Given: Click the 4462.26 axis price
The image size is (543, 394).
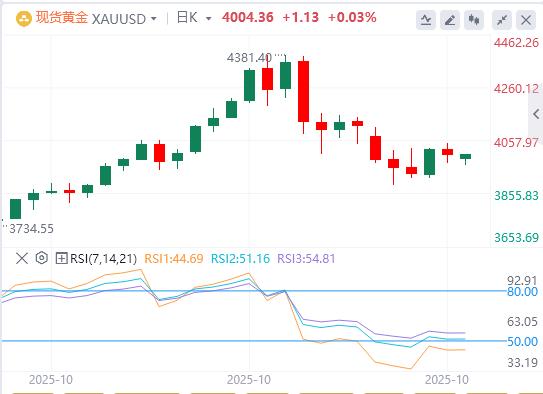Looking at the screenshot, I should 516,43.
